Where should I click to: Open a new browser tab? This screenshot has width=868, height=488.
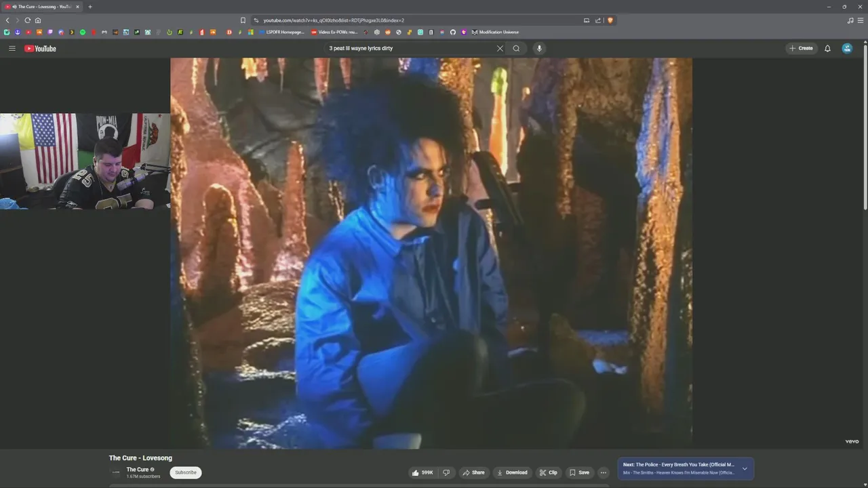coord(90,7)
